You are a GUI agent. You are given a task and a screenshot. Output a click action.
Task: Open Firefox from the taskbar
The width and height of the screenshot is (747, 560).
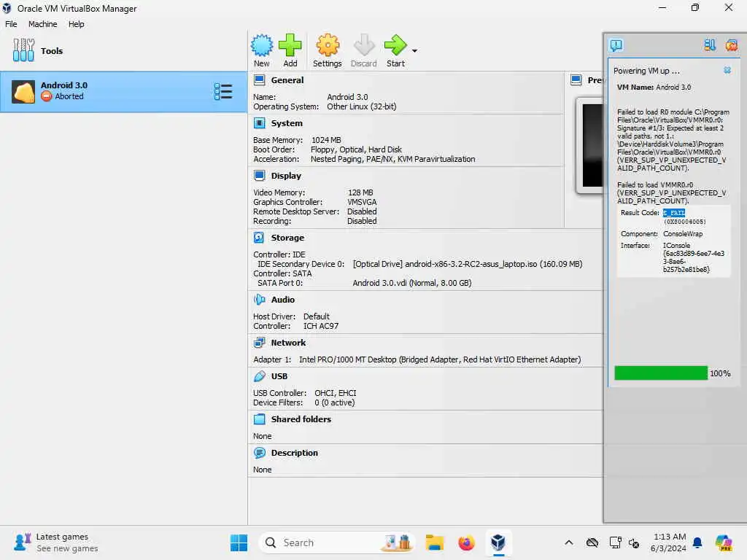tap(466, 542)
